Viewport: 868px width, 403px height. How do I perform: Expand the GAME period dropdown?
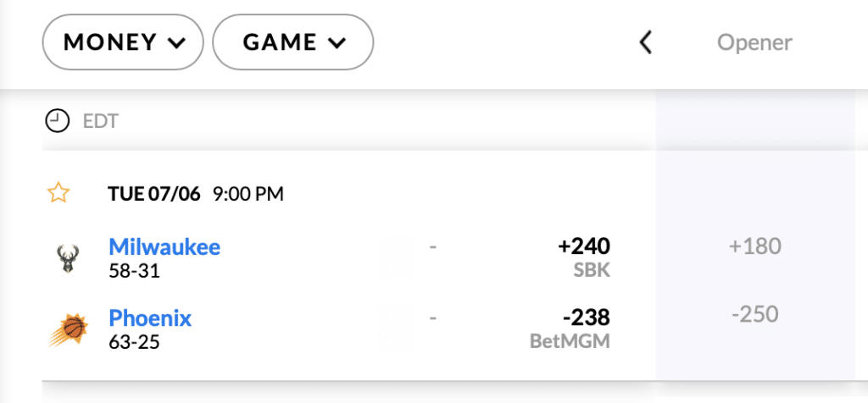click(292, 42)
